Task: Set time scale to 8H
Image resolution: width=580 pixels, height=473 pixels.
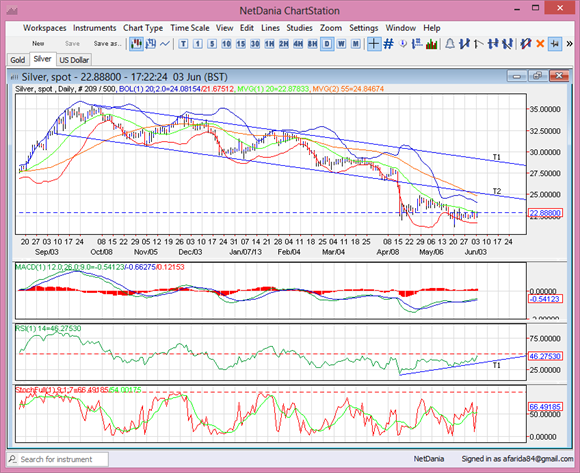Action: 313,44
